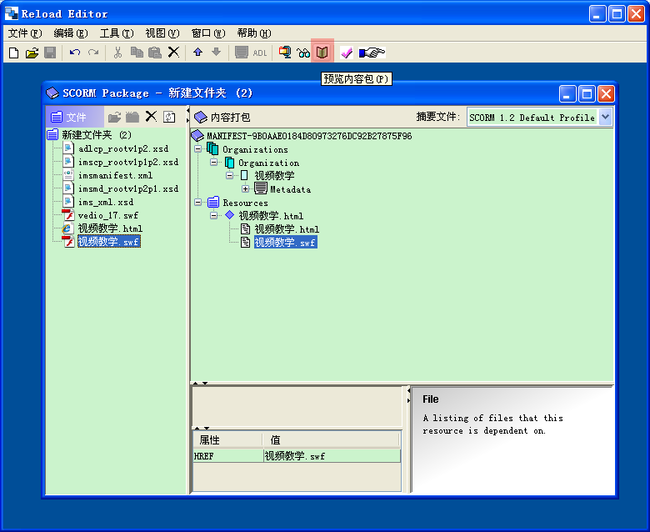The width and height of the screenshot is (650, 532).
Task: Select the 视频教学 item under Organization
Action: point(274,176)
